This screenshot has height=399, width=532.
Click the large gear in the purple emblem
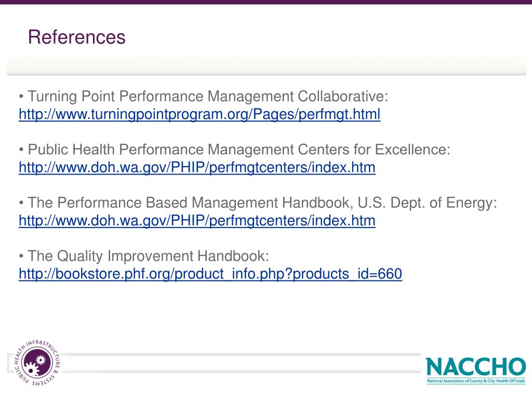coord(31,368)
